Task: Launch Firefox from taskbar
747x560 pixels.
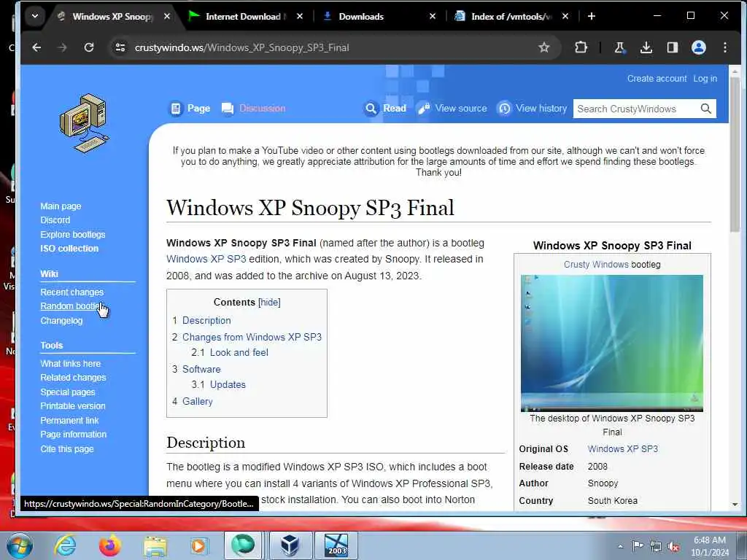Action: [109, 545]
